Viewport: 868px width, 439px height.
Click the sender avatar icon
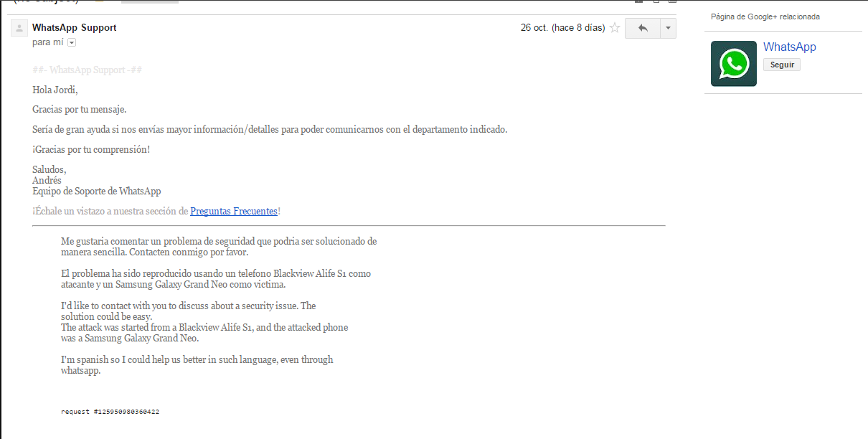[19, 29]
